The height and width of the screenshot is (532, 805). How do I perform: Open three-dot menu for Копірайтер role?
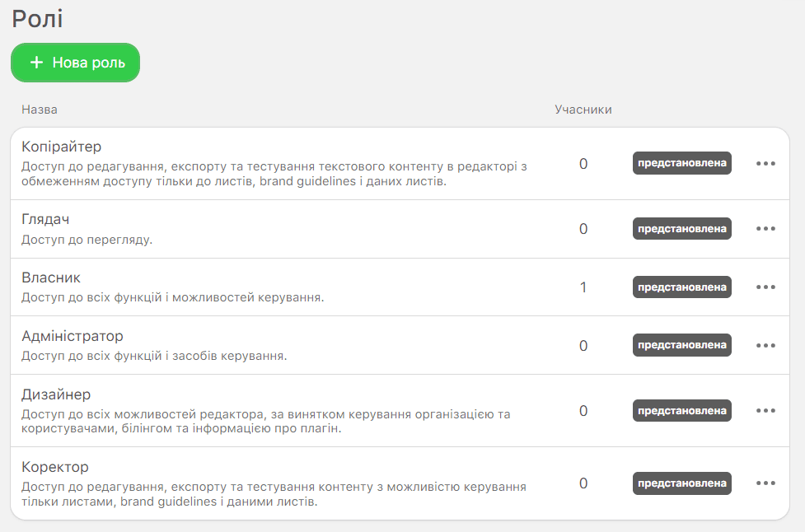click(765, 163)
